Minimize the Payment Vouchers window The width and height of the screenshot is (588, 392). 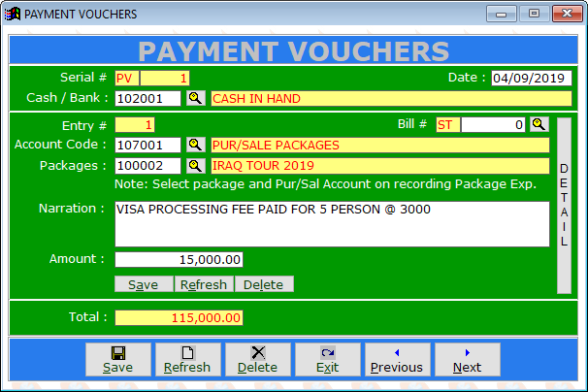pyautogui.click(x=502, y=14)
